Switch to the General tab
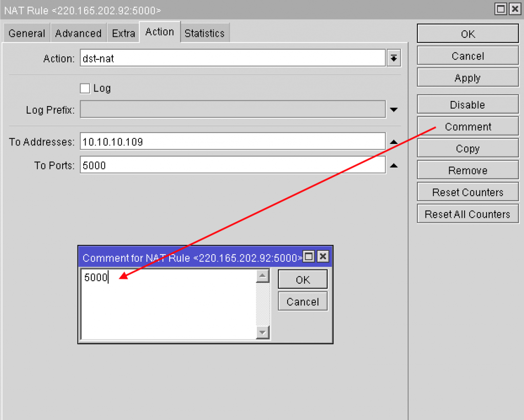Image resolution: width=524 pixels, height=420 pixels. 27,33
